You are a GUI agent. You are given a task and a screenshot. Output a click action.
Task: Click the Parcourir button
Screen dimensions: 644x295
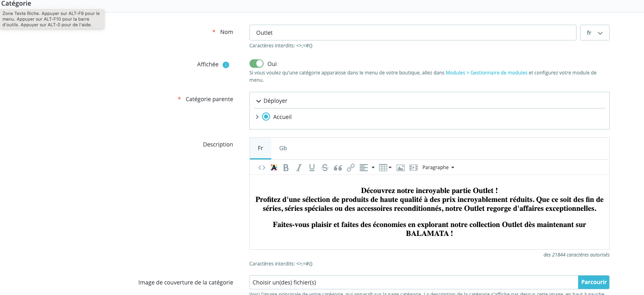[594, 282]
